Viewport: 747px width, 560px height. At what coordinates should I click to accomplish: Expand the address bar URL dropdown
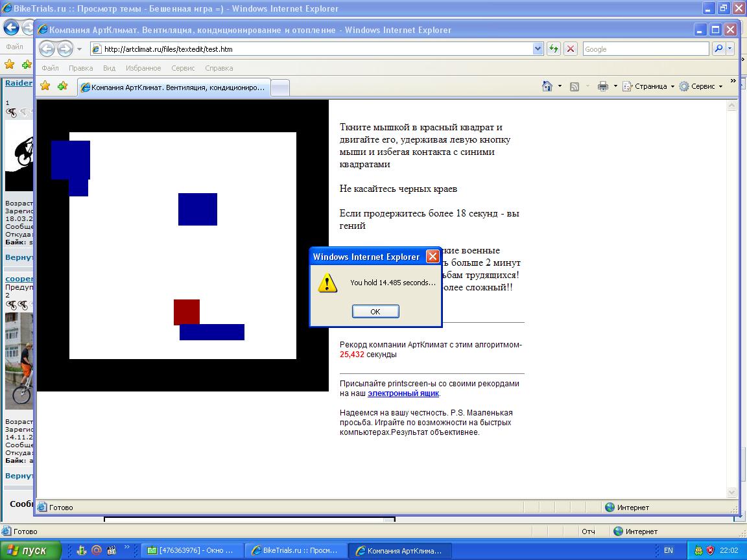(x=538, y=49)
